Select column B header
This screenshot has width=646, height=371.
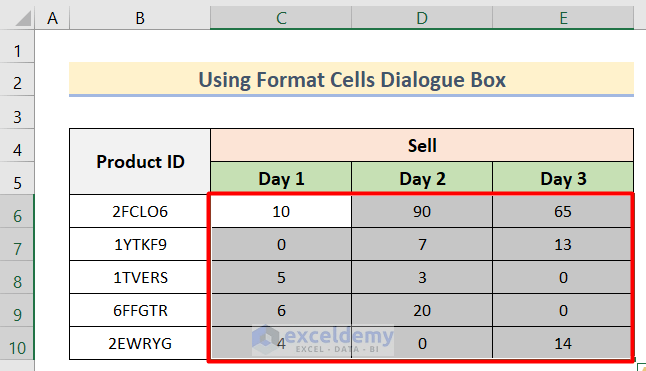tap(140, 18)
